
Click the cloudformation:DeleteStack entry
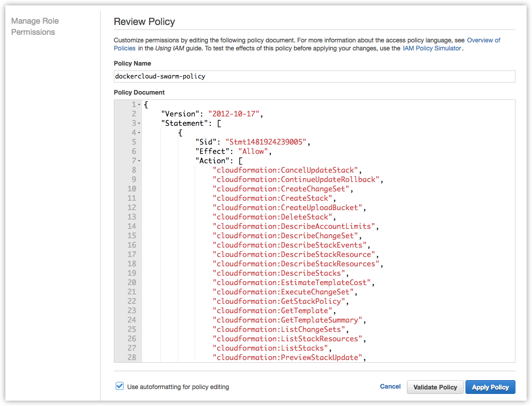click(x=273, y=217)
